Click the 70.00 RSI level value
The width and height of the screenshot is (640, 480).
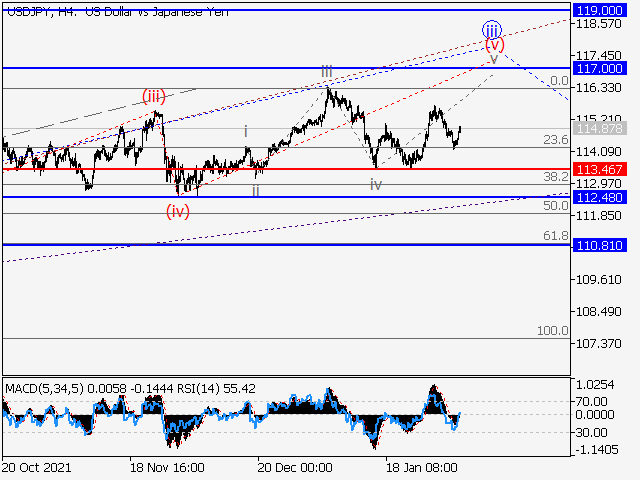pyautogui.click(x=591, y=402)
